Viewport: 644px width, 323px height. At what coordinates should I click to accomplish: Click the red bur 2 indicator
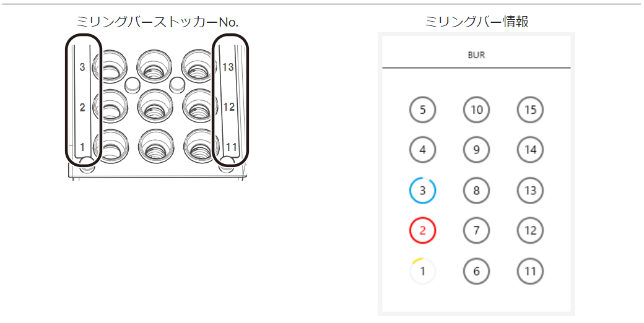(x=422, y=230)
